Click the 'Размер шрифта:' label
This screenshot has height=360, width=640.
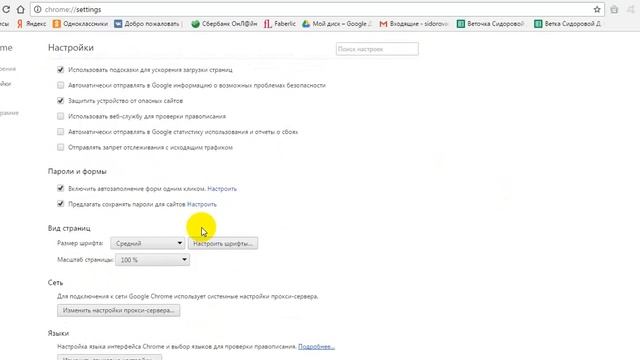click(80, 243)
